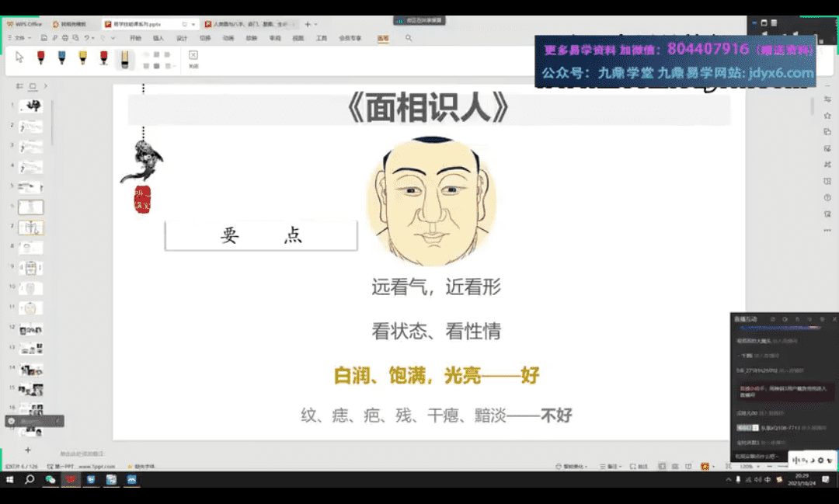
Task: Select the yellow highlighter pen tool
Action: click(124, 58)
